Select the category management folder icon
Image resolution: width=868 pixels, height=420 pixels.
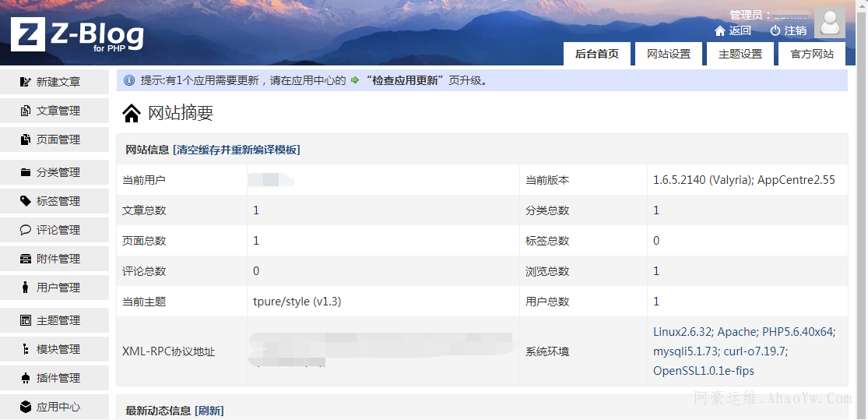tap(26, 172)
